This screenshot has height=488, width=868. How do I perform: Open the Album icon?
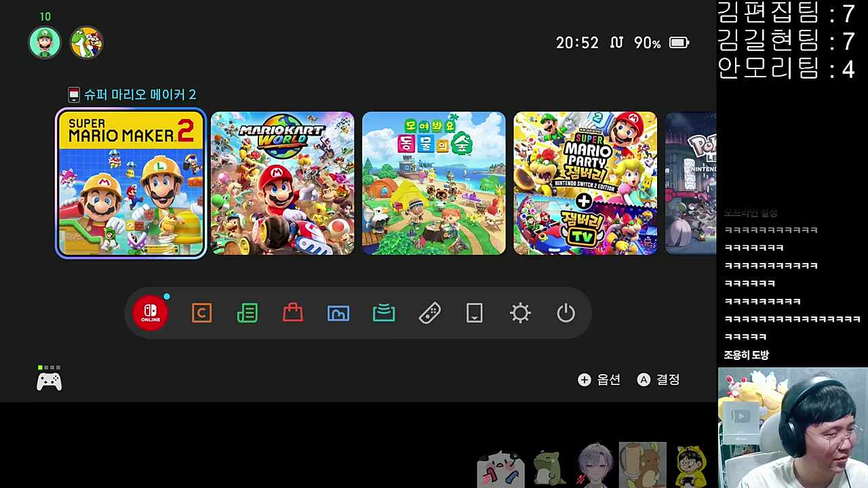(x=338, y=313)
